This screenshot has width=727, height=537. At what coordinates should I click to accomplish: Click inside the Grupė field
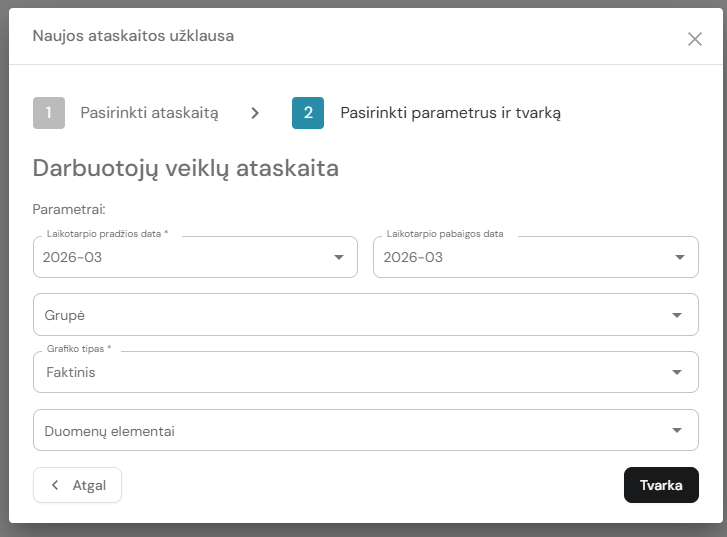[x=350, y=315]
